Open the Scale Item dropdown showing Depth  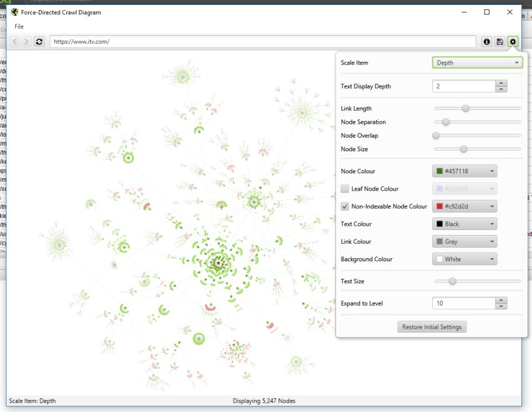click(x=477, y=63)
